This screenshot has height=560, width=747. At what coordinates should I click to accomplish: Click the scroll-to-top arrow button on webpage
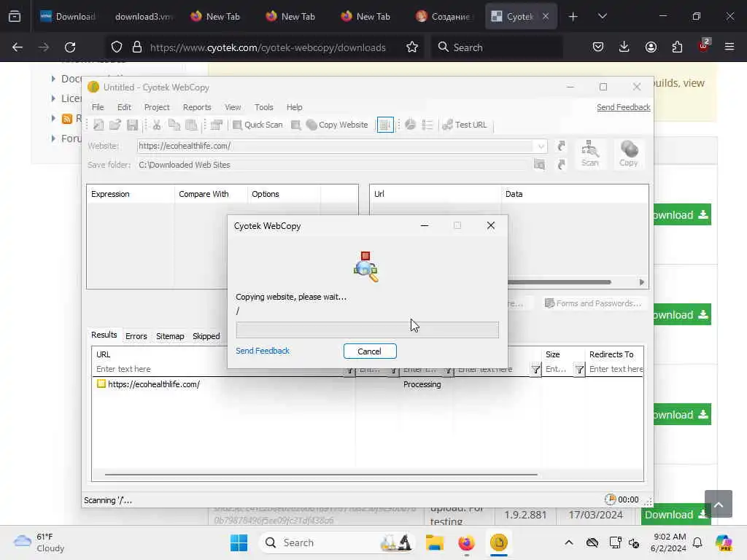pos(719,504)
